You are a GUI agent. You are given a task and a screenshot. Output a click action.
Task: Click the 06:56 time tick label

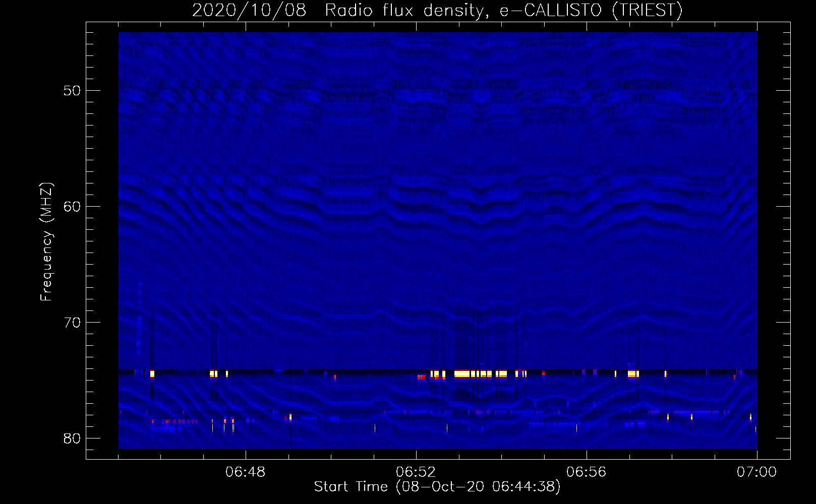click(x=587, y=472)
